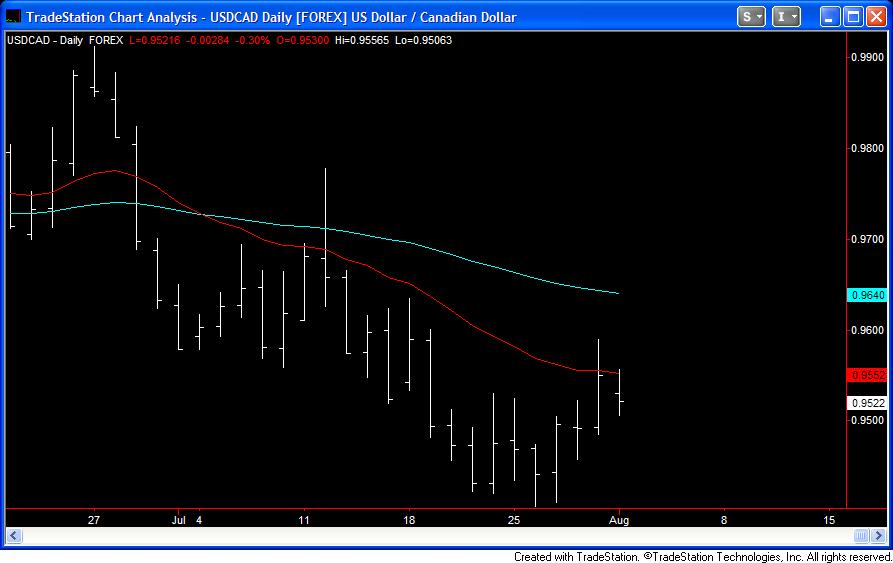Viewport: 893px width, 563px height.
Task: Select the cyan 0.9640 price label
Action: tap(867, 295)
